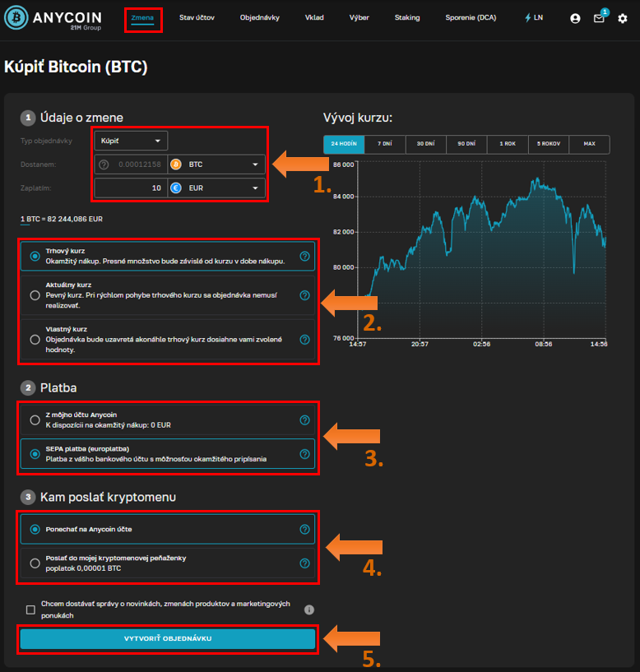
Task: Open the user account profile icon
Action: point(575,18)
